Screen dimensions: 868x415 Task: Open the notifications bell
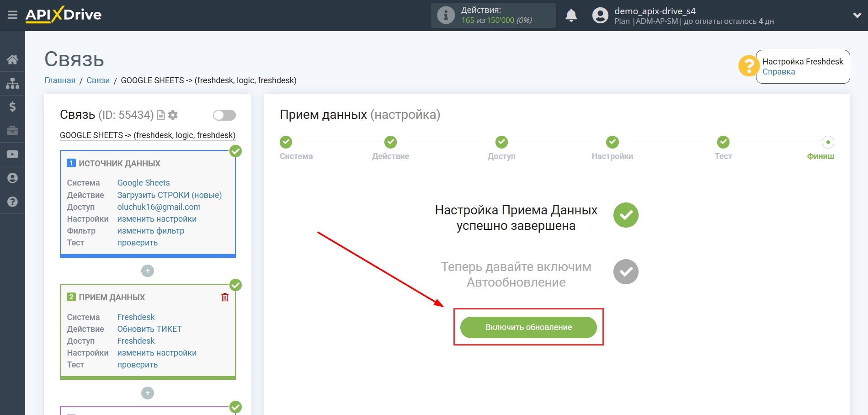click(571, 16)
